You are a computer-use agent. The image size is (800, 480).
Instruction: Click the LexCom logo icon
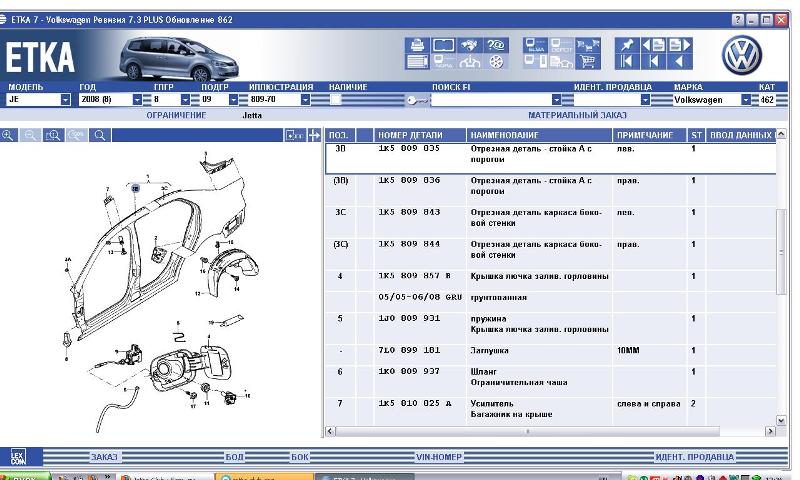tap(18, 457)
